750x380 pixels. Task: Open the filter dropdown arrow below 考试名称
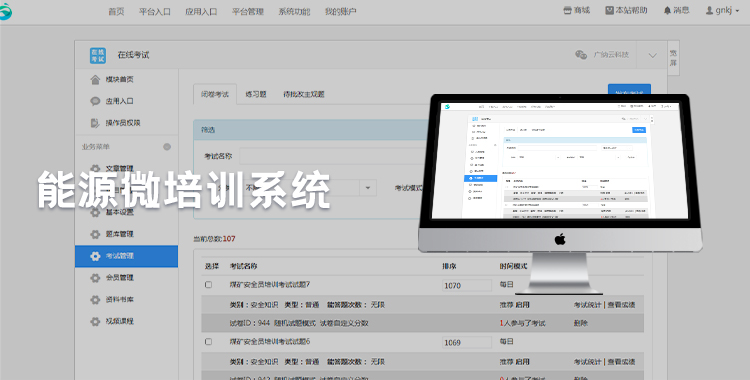point(367,188)
